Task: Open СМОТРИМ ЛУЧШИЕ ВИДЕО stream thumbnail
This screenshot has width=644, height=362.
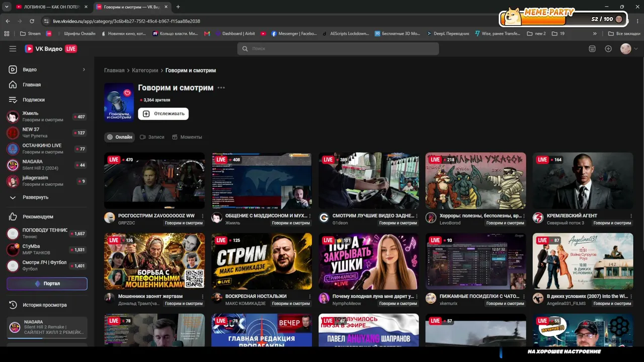Action: point(369,180)
